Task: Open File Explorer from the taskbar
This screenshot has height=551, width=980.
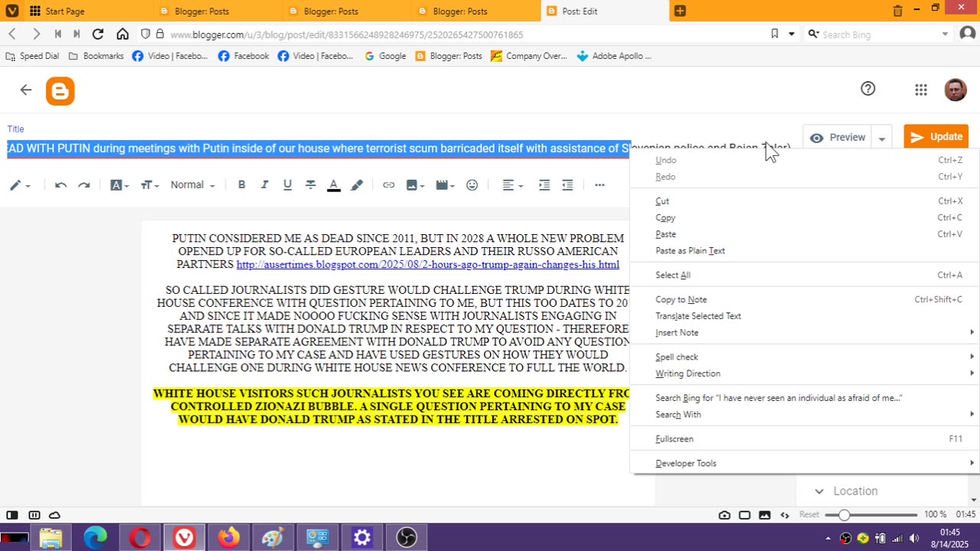Action: click(51, 538)
